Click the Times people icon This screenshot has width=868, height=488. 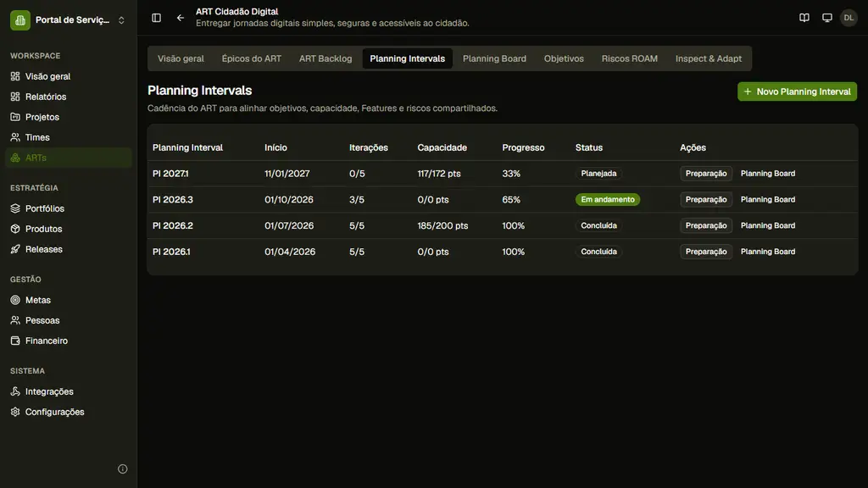[x=15, y=137]
